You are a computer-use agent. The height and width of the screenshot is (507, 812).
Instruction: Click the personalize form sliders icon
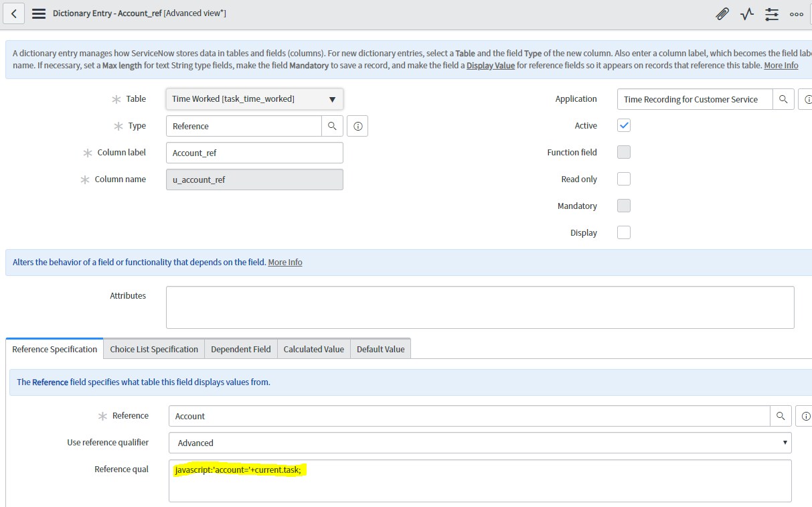[770, 13]
